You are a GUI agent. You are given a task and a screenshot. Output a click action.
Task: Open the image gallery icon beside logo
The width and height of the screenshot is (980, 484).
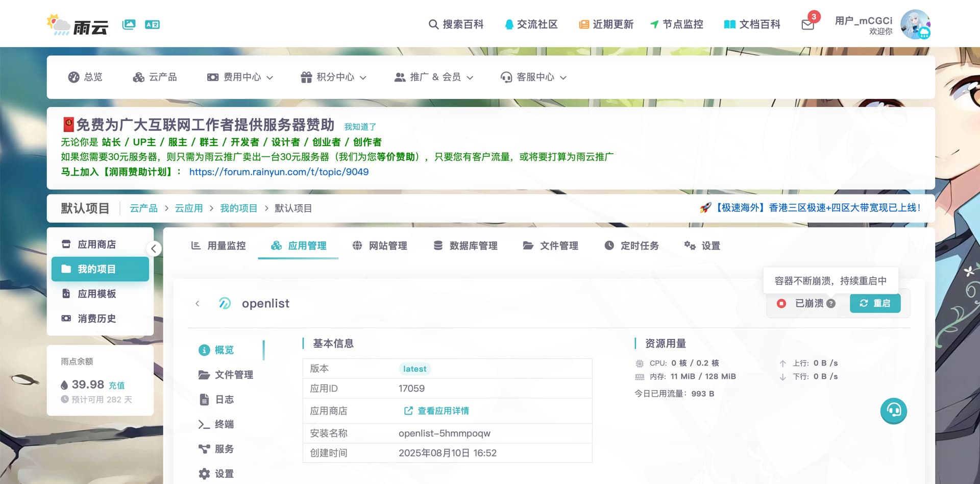click(129, 25)
